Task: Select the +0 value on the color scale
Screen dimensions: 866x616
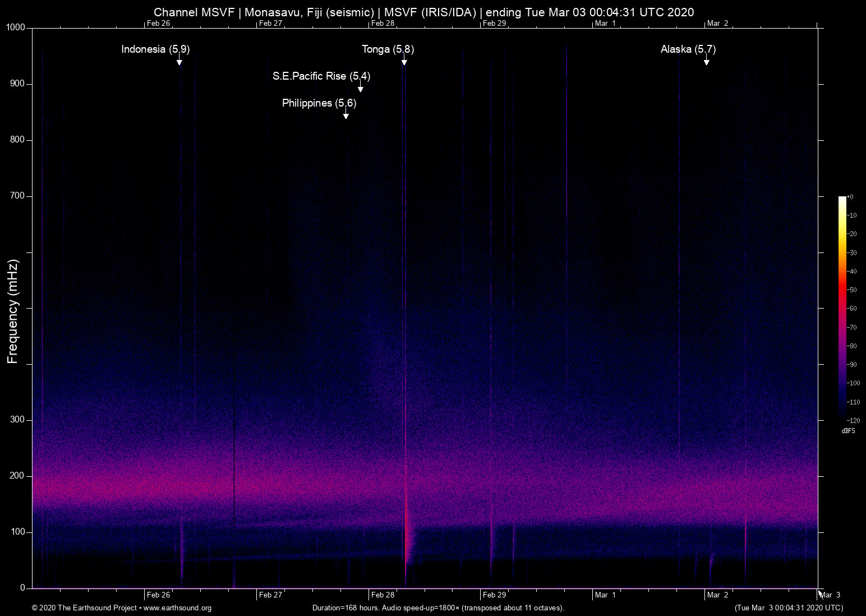Action: pos(850,197)
